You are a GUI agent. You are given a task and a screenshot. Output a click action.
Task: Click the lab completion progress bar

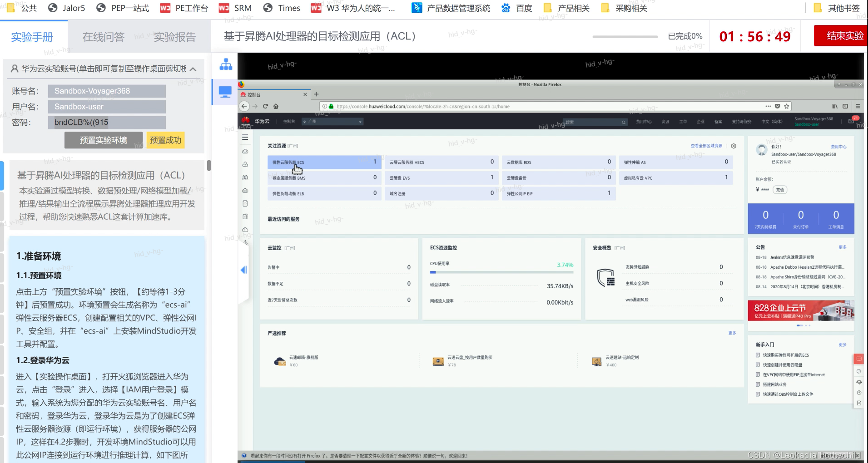[x=625, y=36]
